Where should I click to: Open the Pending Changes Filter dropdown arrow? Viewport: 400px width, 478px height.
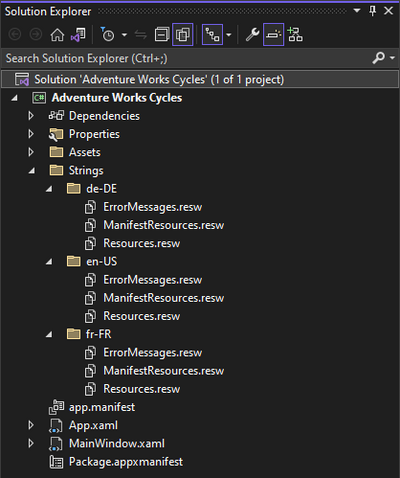click(x=124, y=34)
